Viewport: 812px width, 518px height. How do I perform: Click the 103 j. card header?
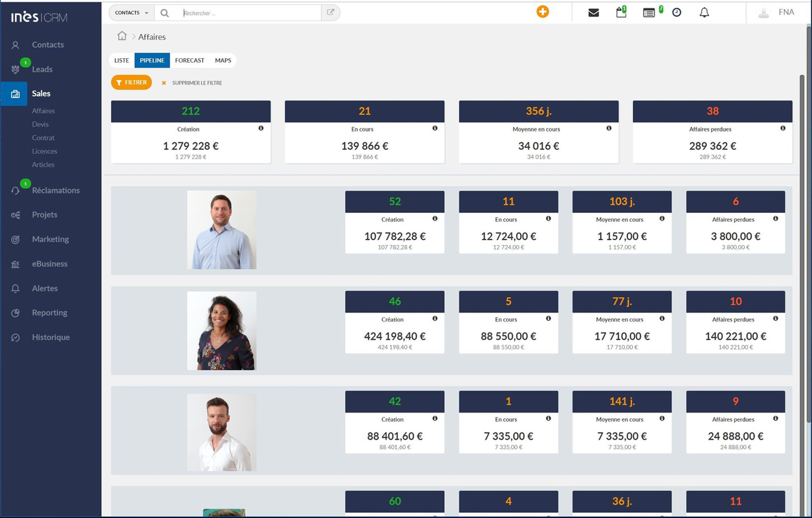[x=622, y=202]
